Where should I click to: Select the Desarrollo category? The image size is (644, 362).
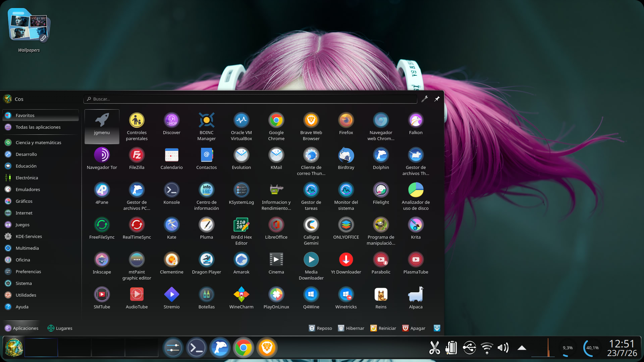(x=41, y=154)
